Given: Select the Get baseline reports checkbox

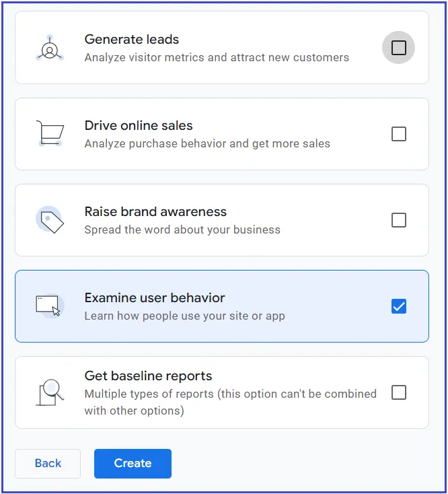Looking at the screenshot, I should pyautogui.click(x=399, y=392).
